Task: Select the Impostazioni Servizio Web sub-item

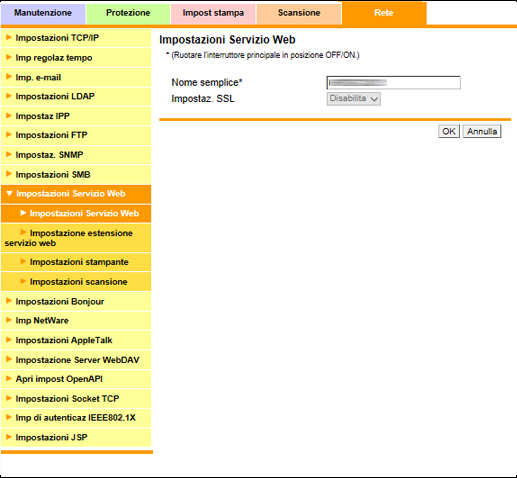Action: (x=76, y=213)
